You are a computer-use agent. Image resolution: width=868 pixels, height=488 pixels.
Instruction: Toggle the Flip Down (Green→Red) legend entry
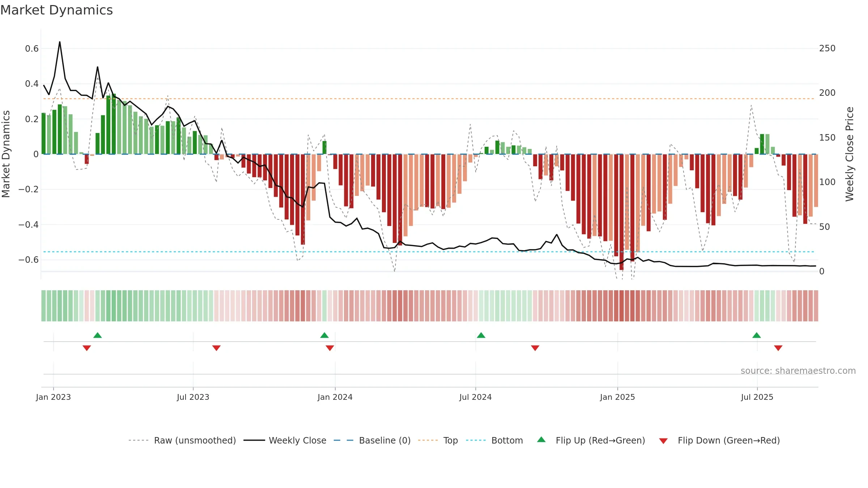pyautogui.click(x=719, y=440)
